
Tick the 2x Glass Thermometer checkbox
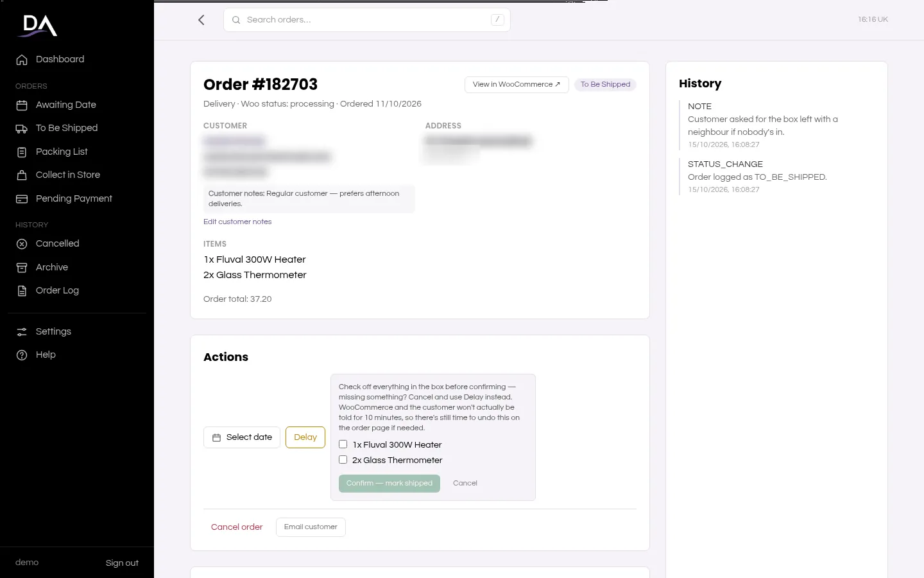click(343, 460)
